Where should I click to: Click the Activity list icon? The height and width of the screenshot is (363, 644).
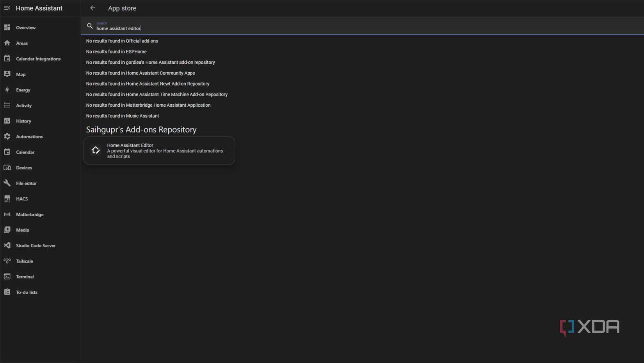point(7,106)
